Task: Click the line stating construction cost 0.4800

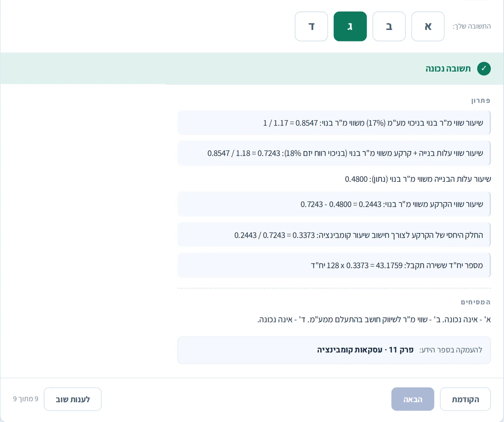Action: click(x=418, y=179)
